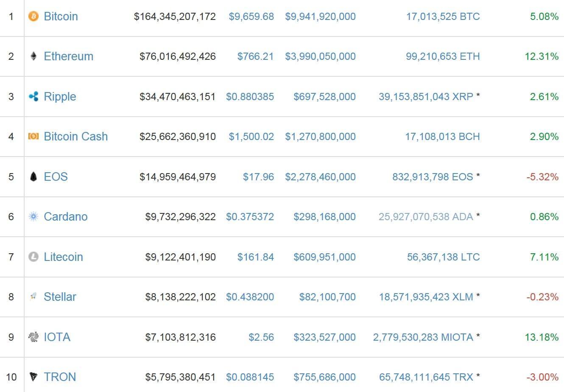Open Ripple price link $0.880385
This screenshot has width=564, height=392.
[x=250, y=97]
